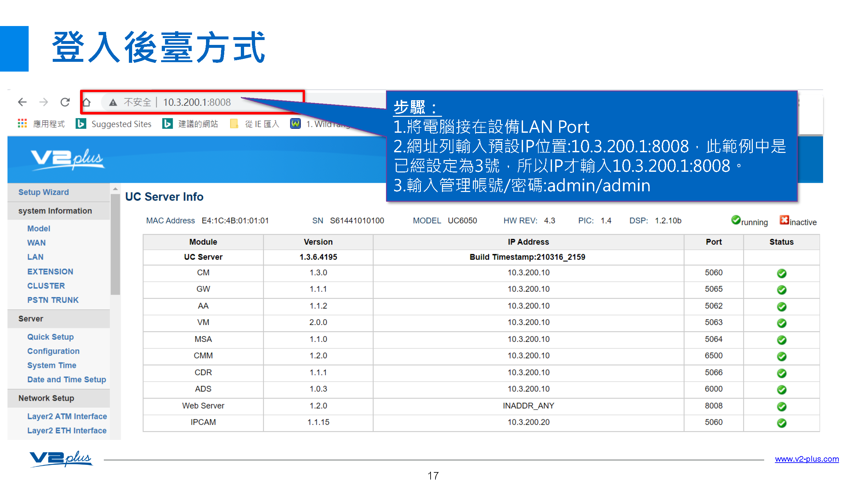This screenshot has width=868, height=488.
Task: Open Layer2 ATM Interface link
Action: coord(67,416)
